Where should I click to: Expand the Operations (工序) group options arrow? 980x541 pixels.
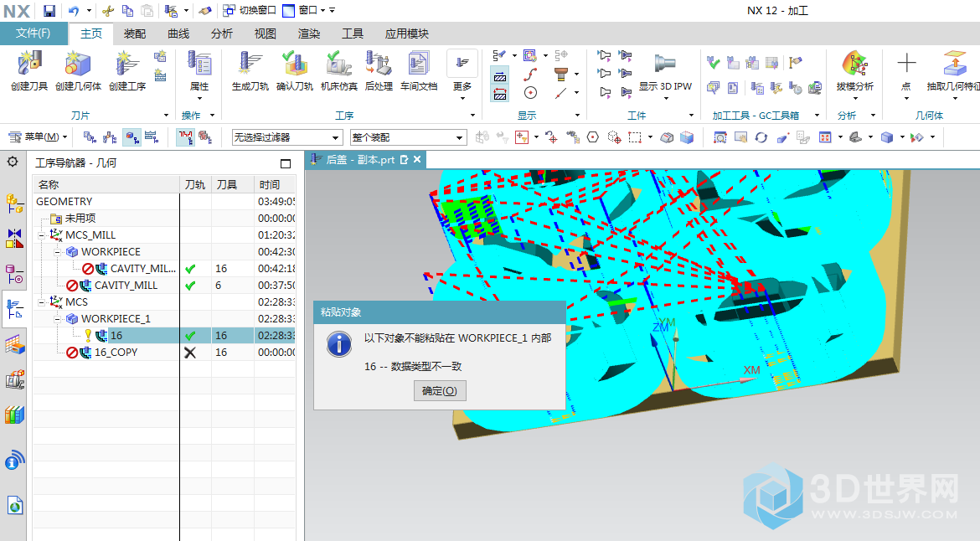coord(472,116)
